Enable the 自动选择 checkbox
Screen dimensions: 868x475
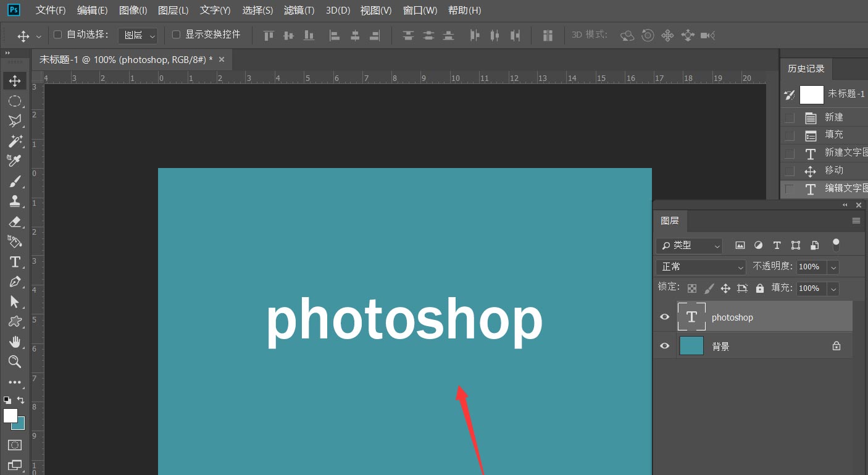[58, 35]
